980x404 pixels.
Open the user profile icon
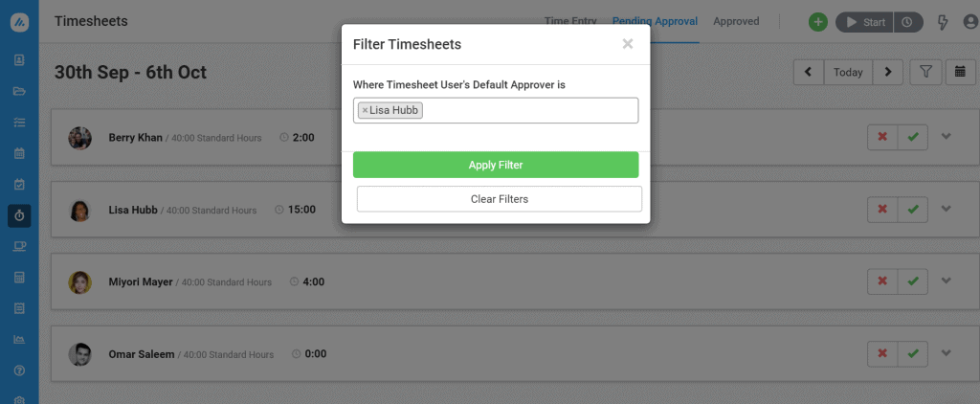click(x=970, y=22)
